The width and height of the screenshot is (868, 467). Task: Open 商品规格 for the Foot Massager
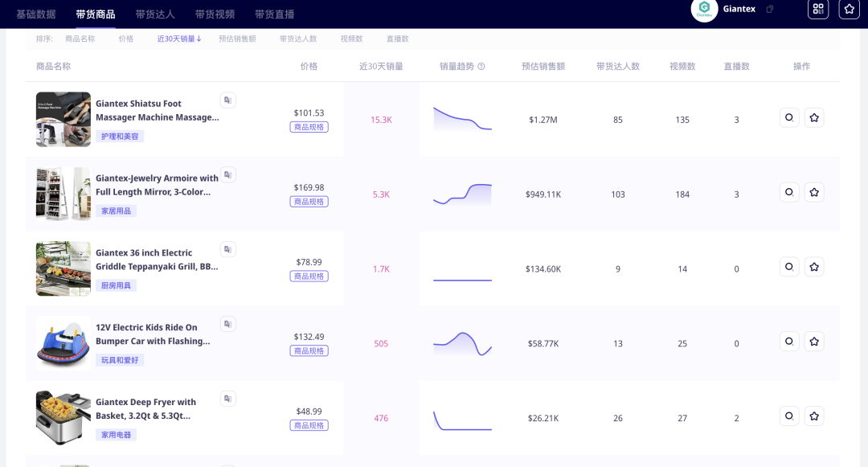pos(309,127)
